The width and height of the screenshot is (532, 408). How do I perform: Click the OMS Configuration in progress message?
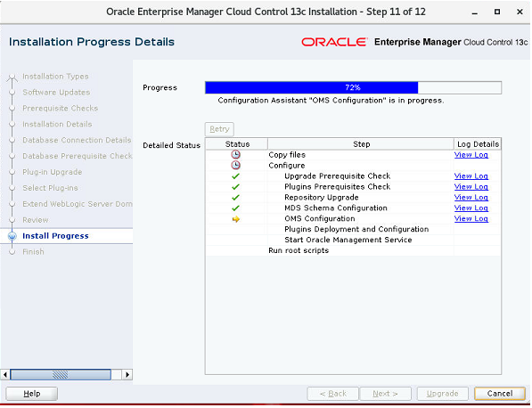point(331,101)
